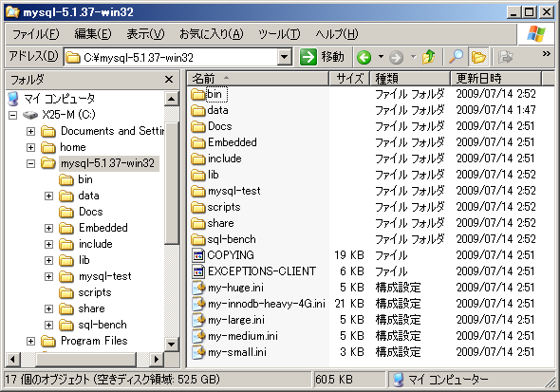Expand sql-bench folder in tree

(48, 325)
